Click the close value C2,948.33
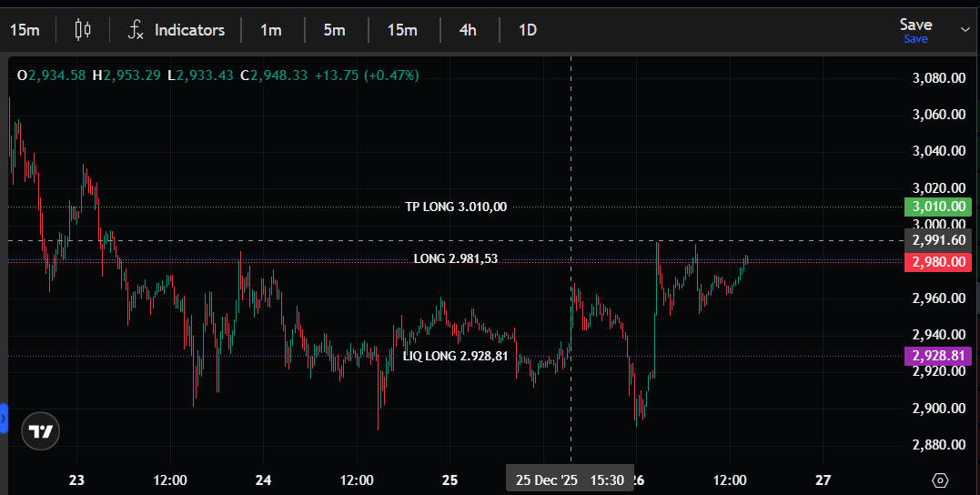The image size is (980, 495). point(274,75)
